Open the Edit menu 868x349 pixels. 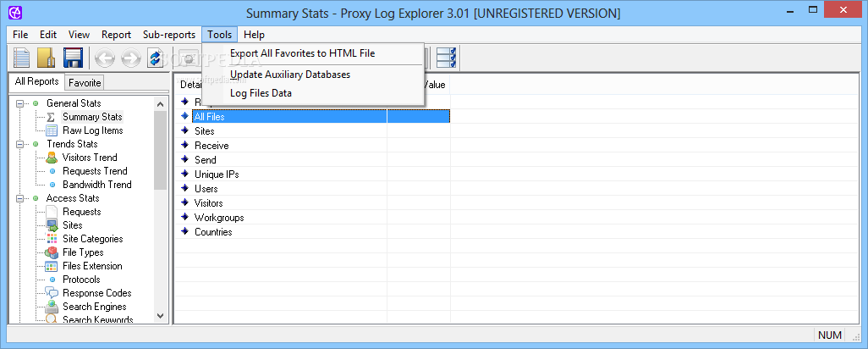tap(48, 35)
